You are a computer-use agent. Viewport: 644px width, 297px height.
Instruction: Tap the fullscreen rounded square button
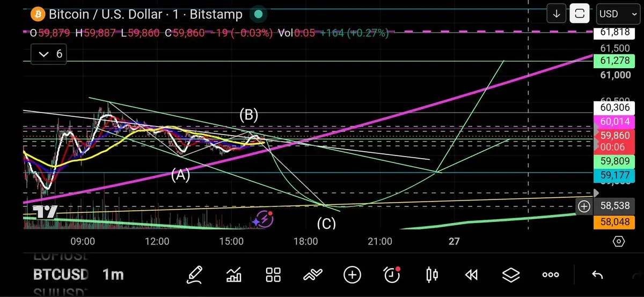[x=580, y=13]
